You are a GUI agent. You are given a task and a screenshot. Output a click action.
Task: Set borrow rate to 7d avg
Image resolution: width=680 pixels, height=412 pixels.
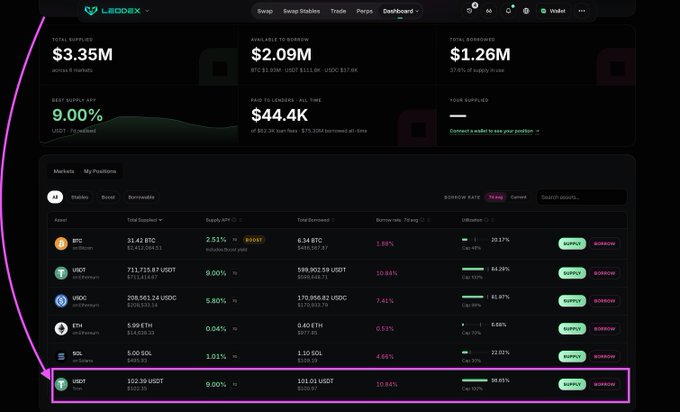click(x=495, y=197)
